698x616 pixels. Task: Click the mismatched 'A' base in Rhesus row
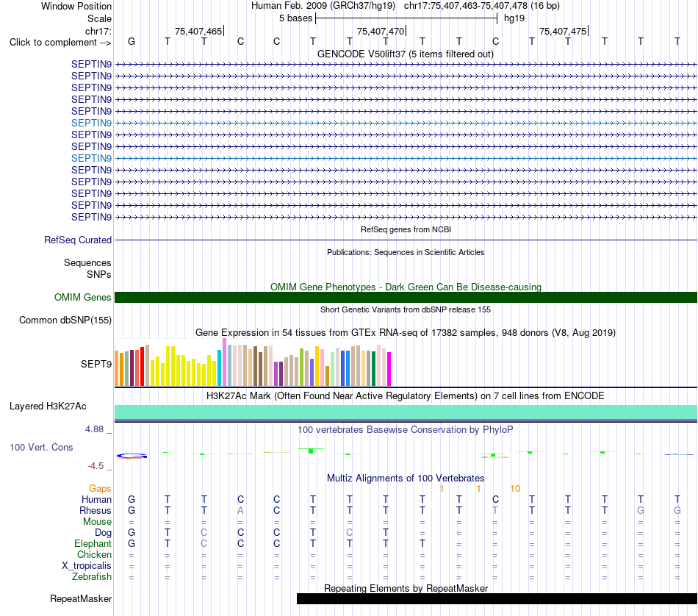240,510
